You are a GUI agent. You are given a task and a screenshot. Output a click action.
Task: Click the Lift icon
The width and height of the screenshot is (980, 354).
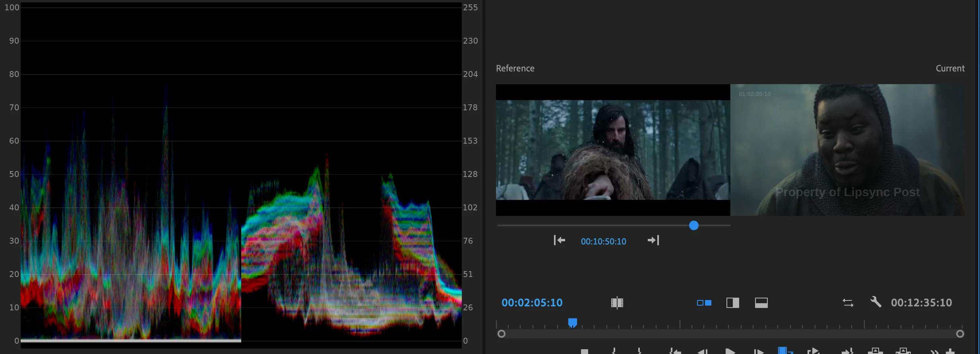point(875,351)
